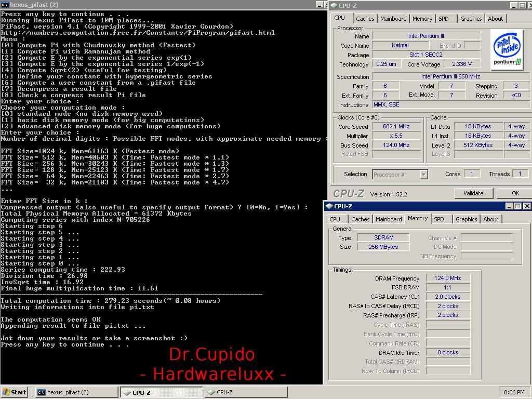Image resolution: width=532 pixels, height=399 pixels.
Task: Open the Memory tab in top CPU-Z window
Action: (422, 19)
